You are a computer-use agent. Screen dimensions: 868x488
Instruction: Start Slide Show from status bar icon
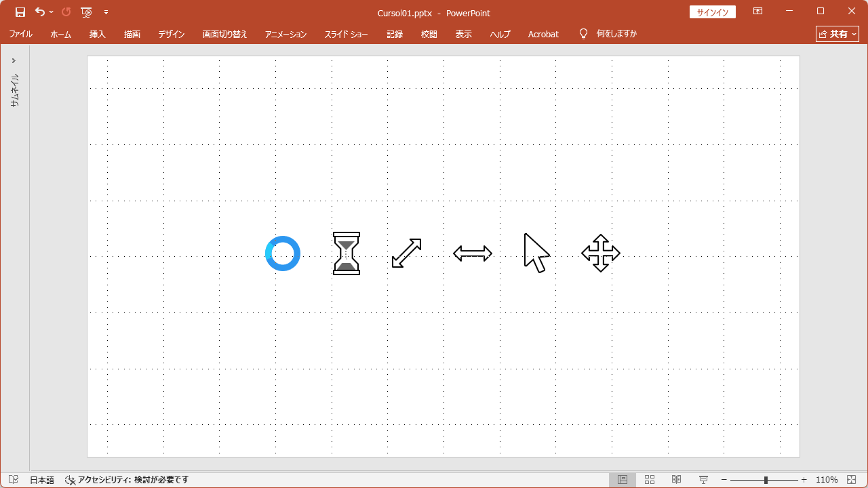point(703,480)
